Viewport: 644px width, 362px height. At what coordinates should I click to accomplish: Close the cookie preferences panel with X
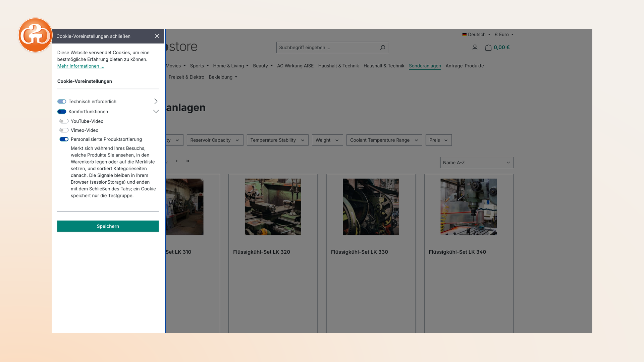coord(157,36)
